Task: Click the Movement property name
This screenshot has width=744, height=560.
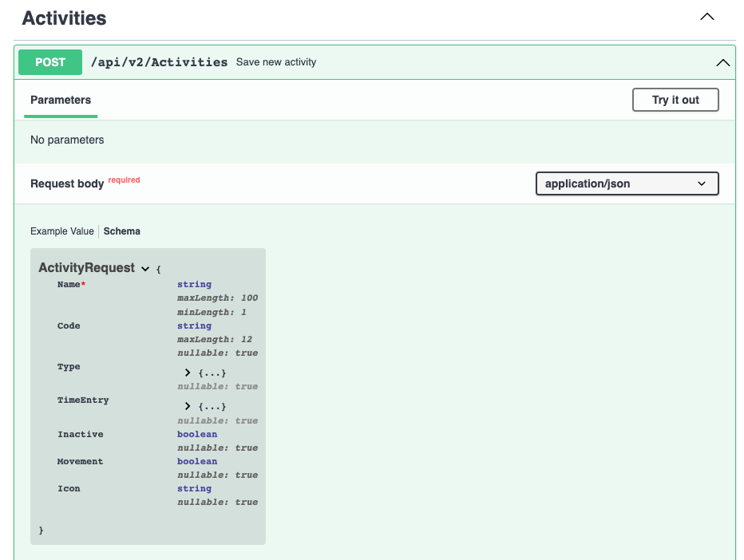Action: pos(79,461)
